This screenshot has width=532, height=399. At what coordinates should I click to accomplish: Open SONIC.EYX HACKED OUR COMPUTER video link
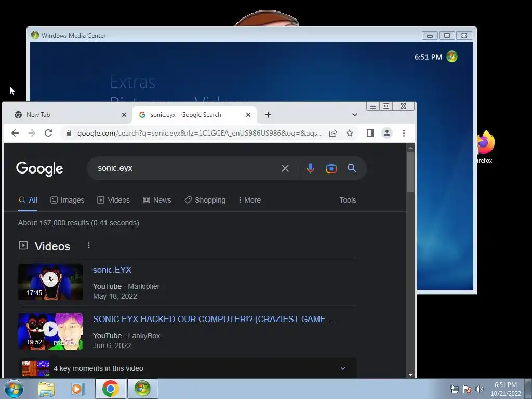[214, 320]
